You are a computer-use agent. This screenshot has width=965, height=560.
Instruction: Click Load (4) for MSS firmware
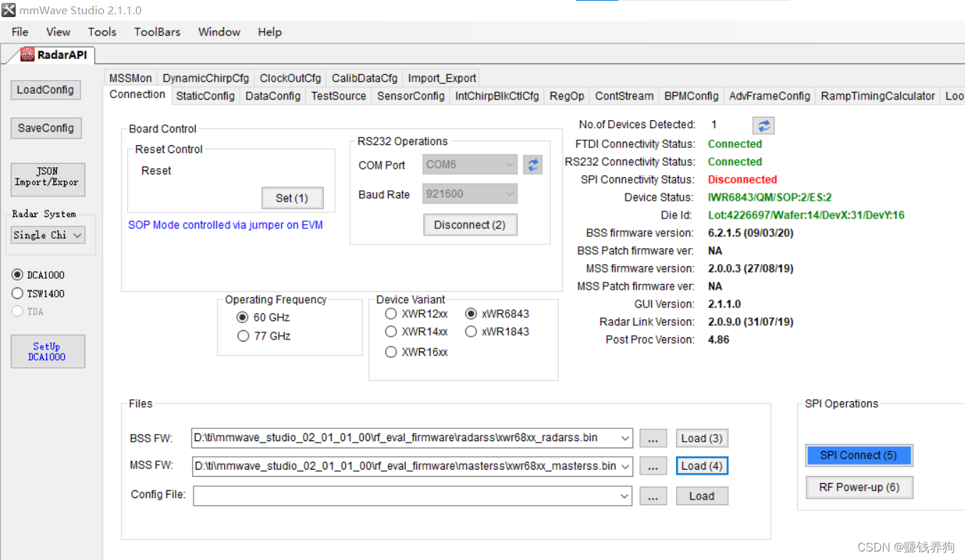coord(702,466)
